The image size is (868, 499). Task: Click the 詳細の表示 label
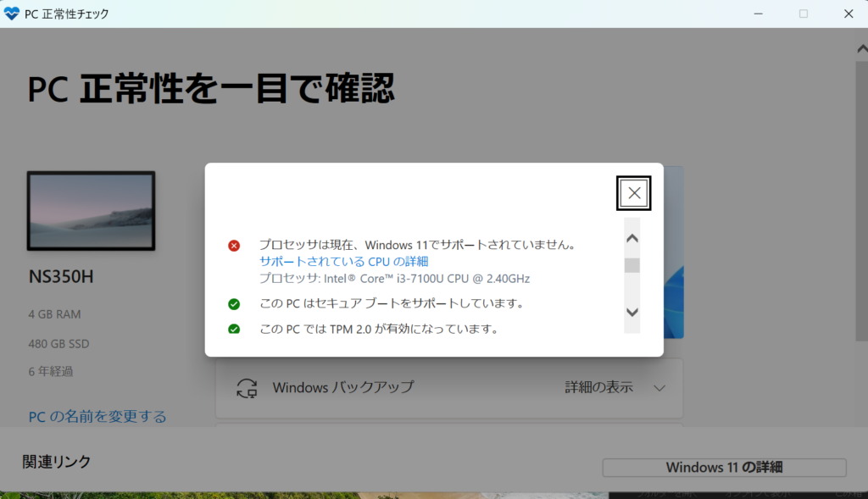tap(599, 387)
